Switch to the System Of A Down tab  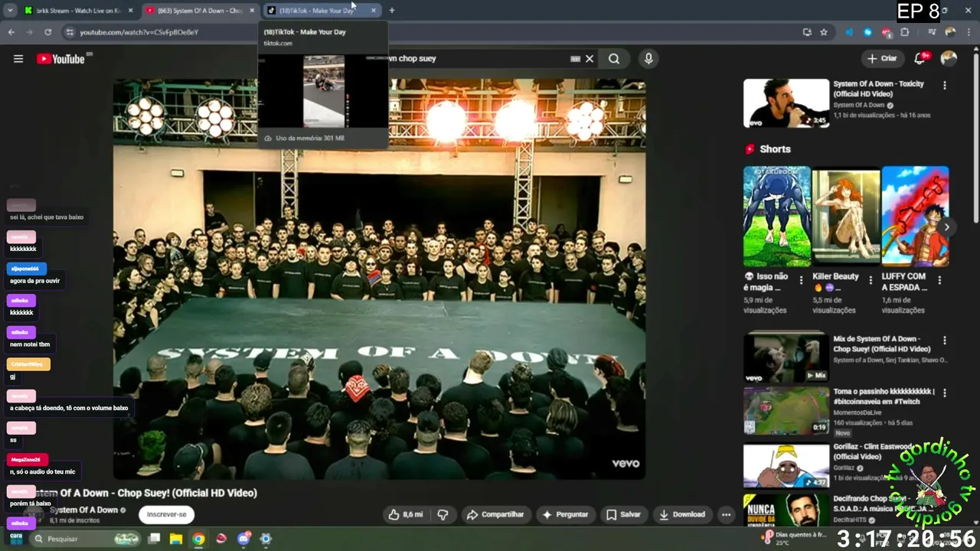coord(201,11)
